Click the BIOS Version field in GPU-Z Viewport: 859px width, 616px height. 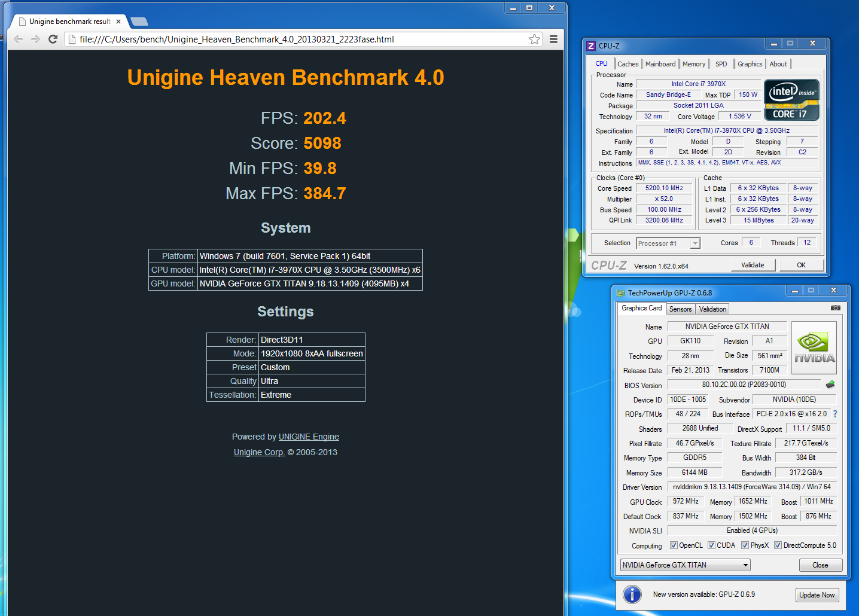coord(744,385)
